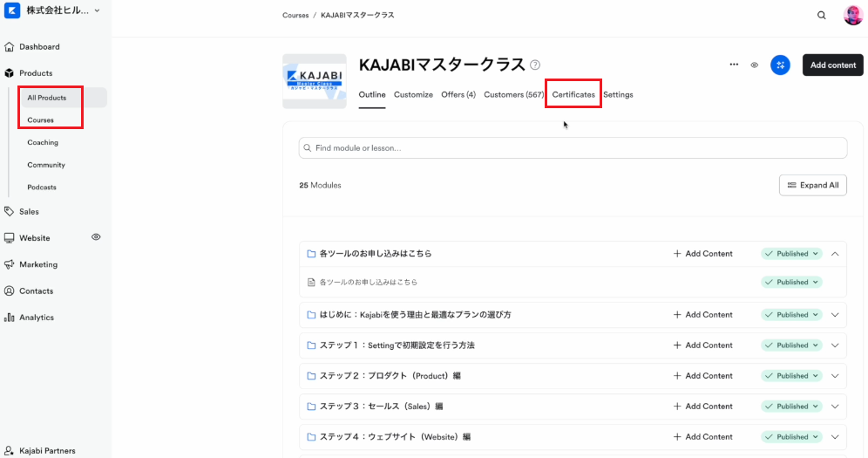The height and width of the screenshot is (458, 868).
Task: Open the 各ツールのお申し込みはこちら lesson
Action: (369, 283)
